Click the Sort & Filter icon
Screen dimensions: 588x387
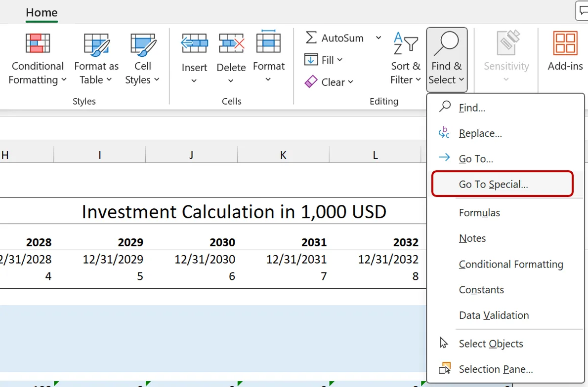tap(406, 44)
